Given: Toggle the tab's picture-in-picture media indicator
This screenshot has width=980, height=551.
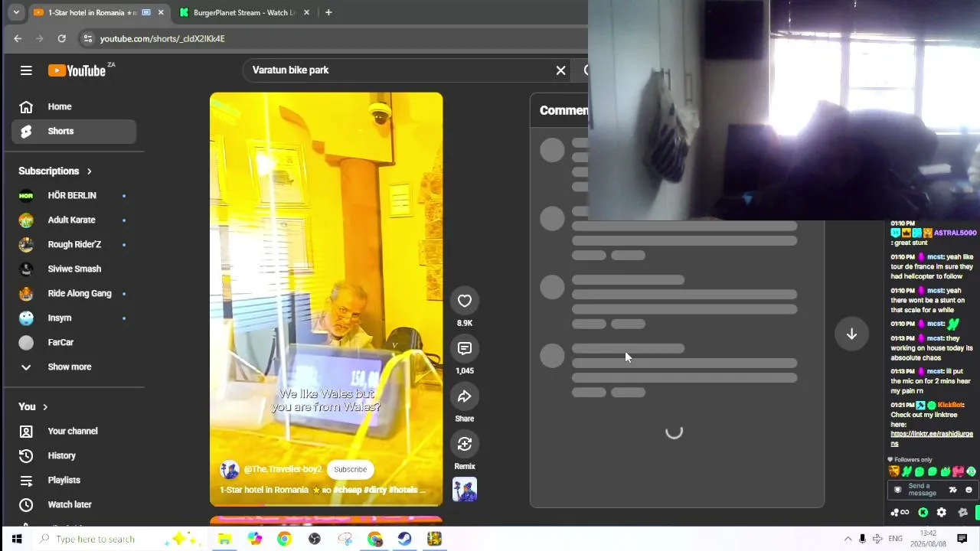Looking at the screenshot, I should 146,12.
